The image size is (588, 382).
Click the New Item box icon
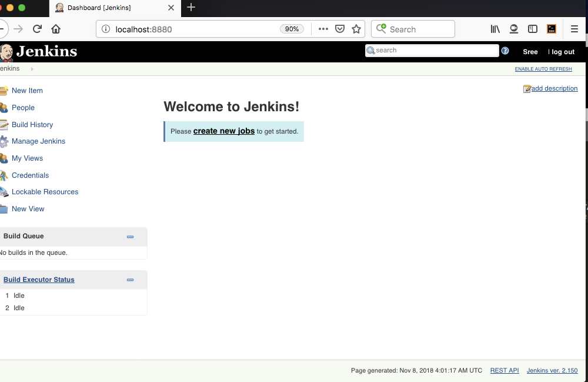pos(4,91)
